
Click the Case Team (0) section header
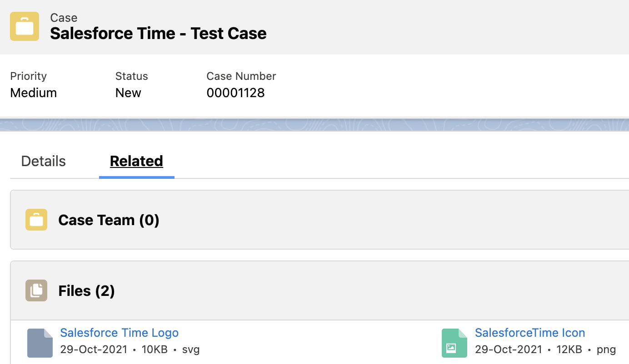tap(109, 220)
